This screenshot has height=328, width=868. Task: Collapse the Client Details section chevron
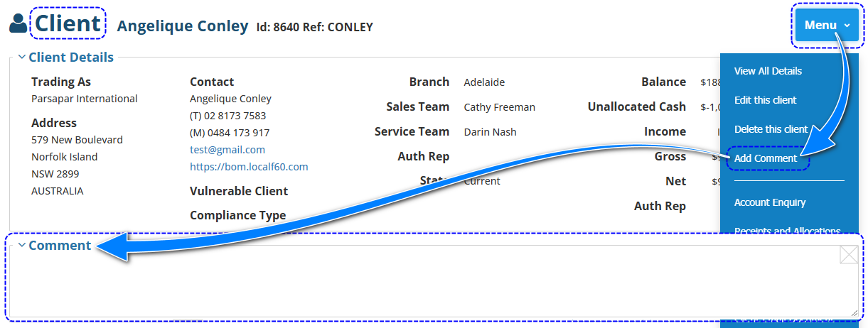tap(22, 58)
